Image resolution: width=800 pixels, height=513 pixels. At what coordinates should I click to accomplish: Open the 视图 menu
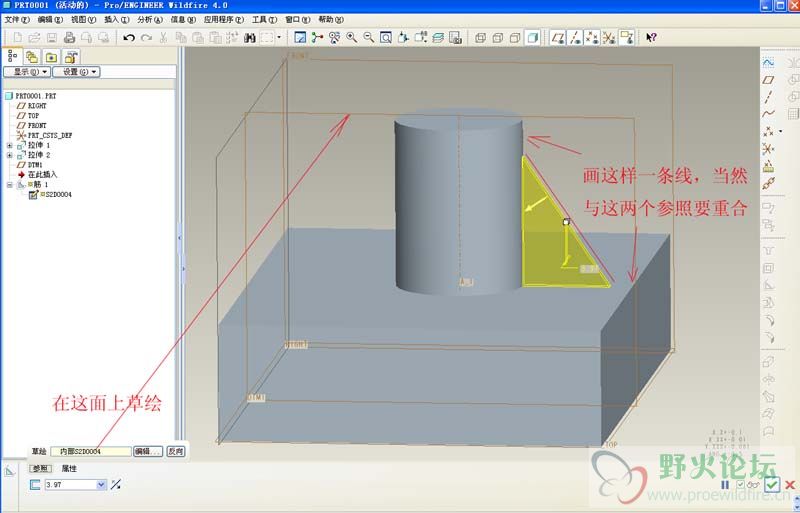(83, 19)
